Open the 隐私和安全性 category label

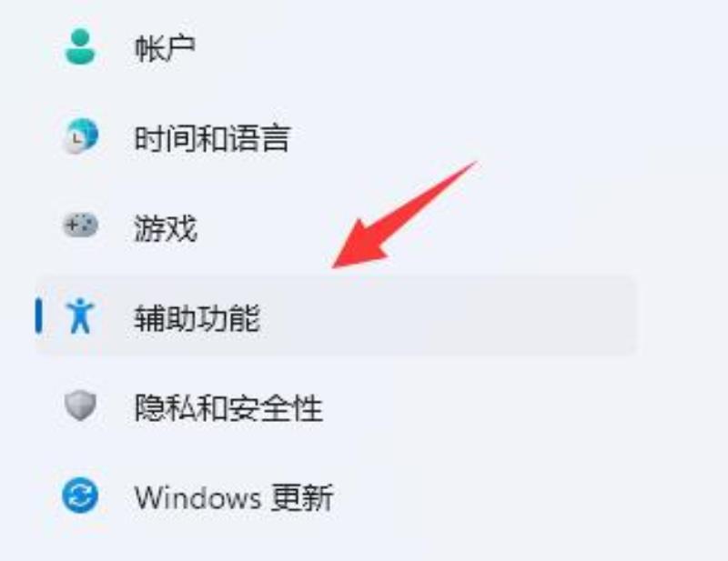tap(228, 408)
